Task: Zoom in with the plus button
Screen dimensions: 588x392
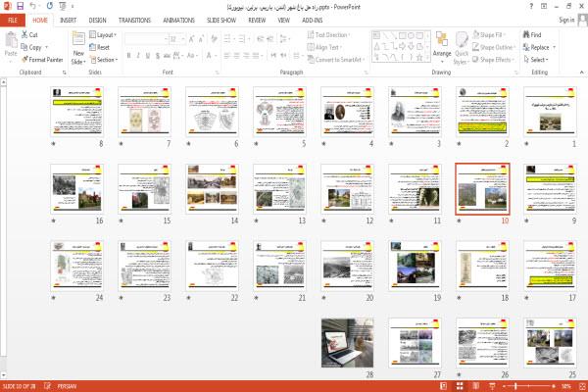Action: click(x=553, y=386)
